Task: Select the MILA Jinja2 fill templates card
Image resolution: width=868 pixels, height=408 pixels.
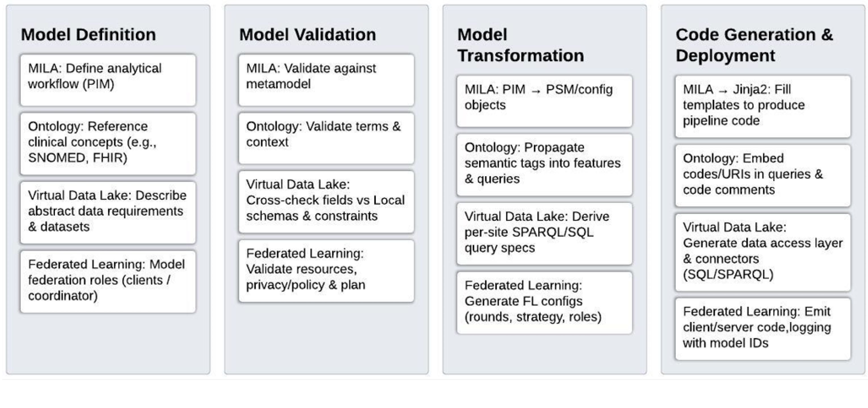Action: [762, 106]
